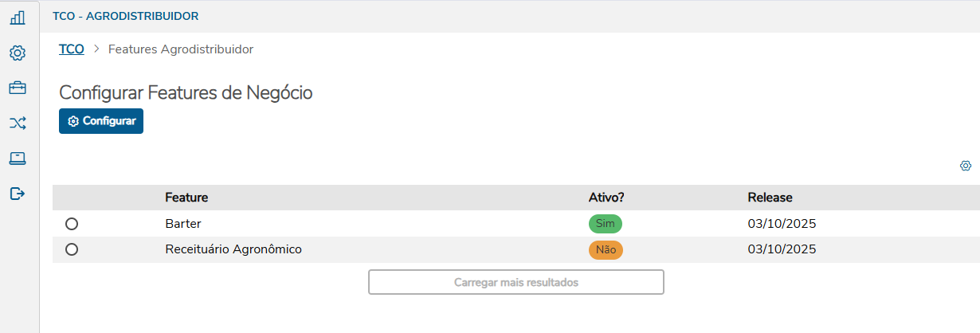Image resolution: width=980 pixels, height=333 pixels.
Task: Open the laptop sidebar icon
Action: coord(18,158)
